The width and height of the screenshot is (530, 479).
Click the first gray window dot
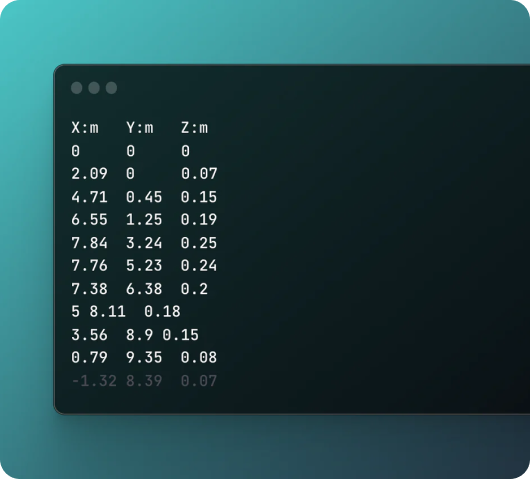pos(77,88)
